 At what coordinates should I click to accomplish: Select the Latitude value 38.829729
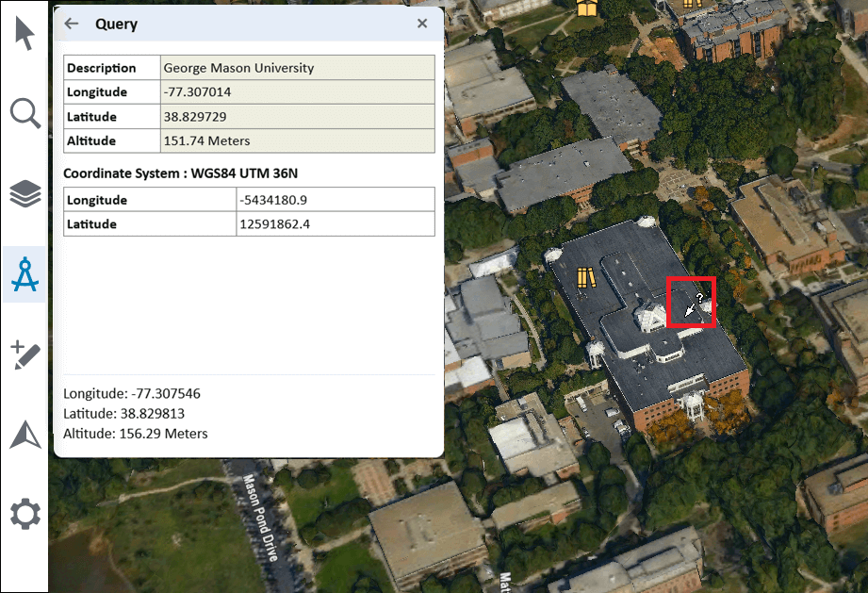197,117
